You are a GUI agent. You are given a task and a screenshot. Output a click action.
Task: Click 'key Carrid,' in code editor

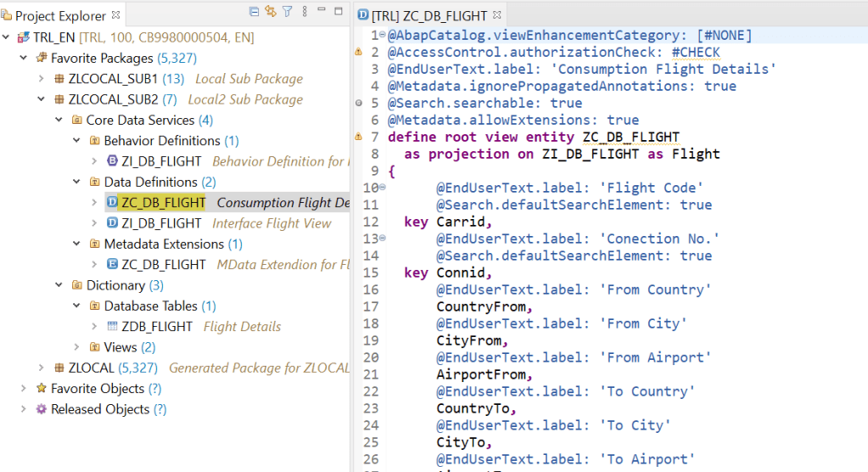click(448, 222)
